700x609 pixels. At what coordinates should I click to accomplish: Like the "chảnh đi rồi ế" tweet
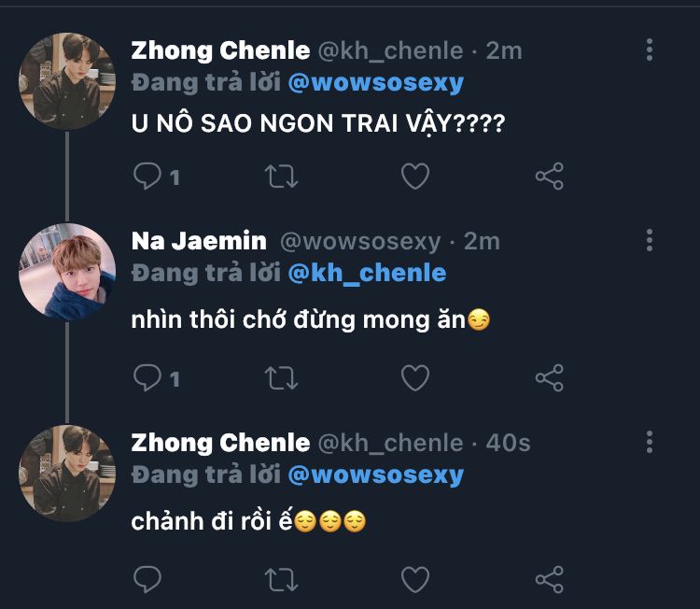pyautogui.click(x=415, y=579)
